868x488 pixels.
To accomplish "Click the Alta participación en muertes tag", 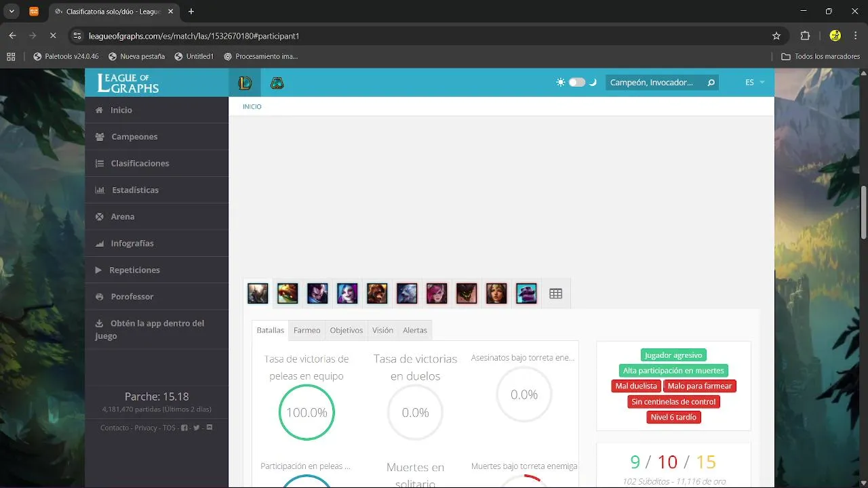I will click(x=673, y=371).
